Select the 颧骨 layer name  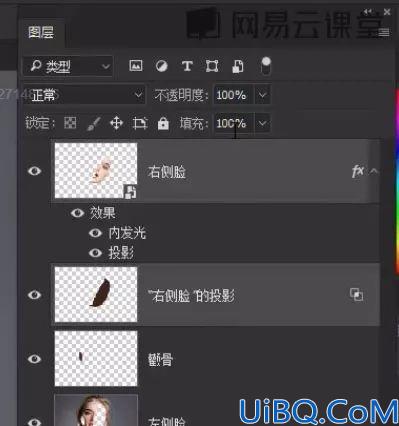click(x=160, y=360)
